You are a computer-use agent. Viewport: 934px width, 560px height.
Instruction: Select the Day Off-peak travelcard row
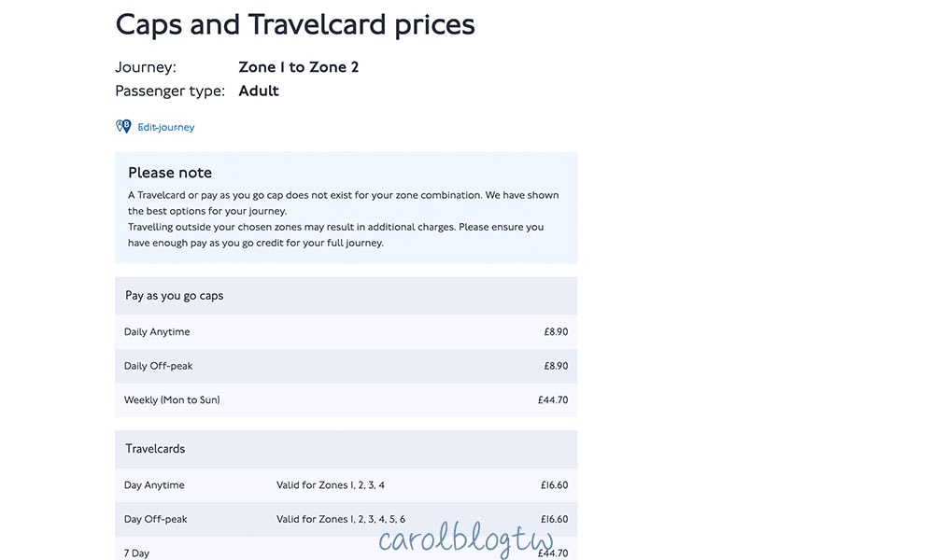347,519
